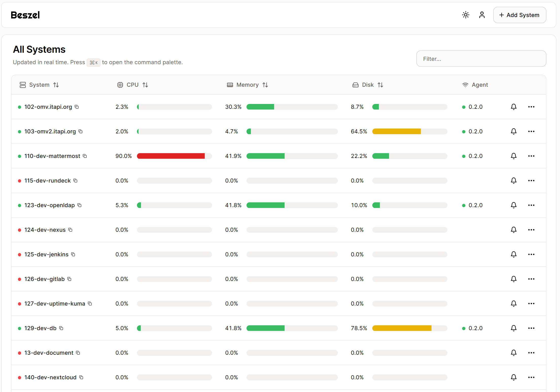Sort table by the CPU column

coord(133,85)
